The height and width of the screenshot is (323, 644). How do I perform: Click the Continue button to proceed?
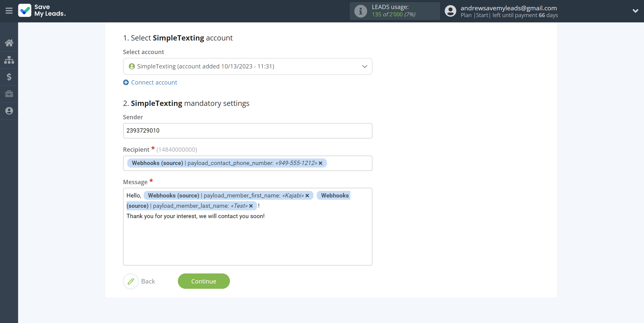click(204, 281)
